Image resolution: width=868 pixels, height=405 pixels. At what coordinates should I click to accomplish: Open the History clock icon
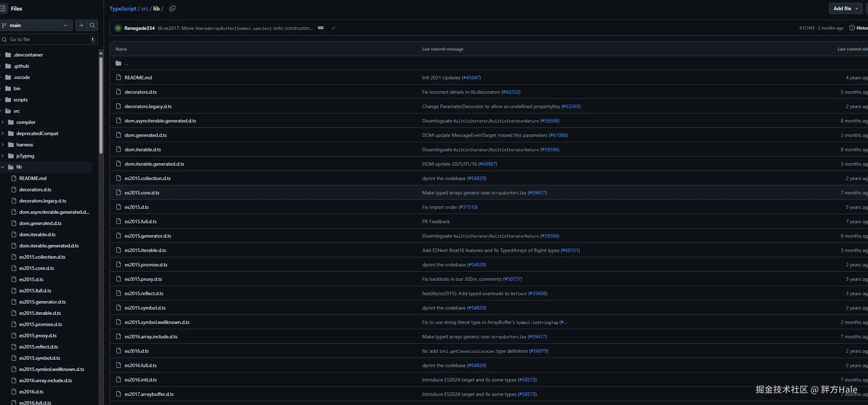coord(852,28)
